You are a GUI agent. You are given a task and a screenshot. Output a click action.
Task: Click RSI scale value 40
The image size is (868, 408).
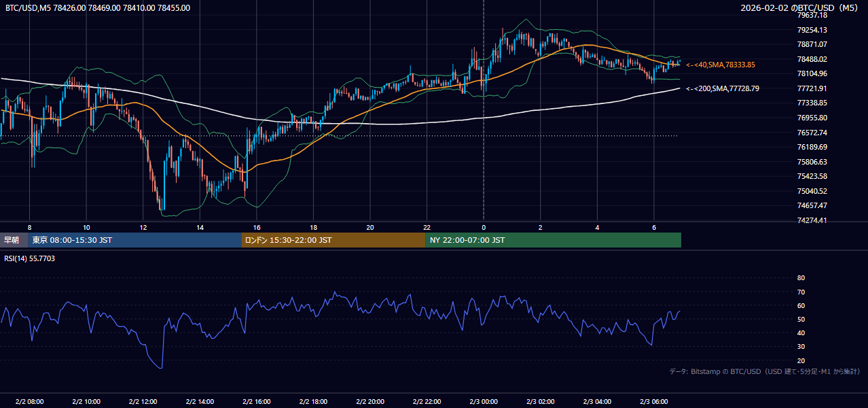pyautogui.click(x=801, y=333)
